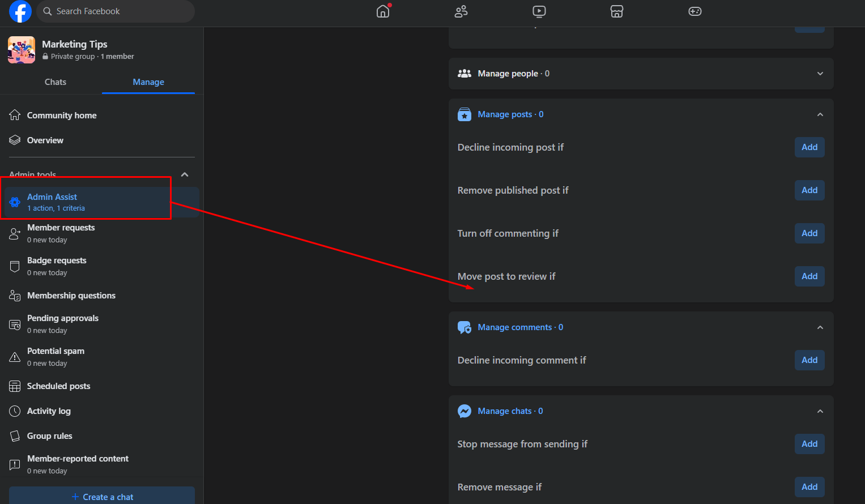Collapse the Manage chats section chevron

820,411
